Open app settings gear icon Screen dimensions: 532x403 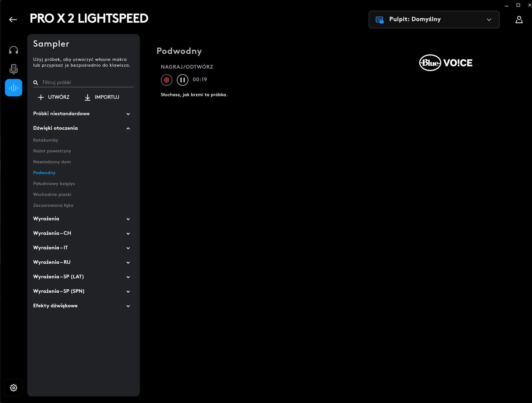click(13, 388)
